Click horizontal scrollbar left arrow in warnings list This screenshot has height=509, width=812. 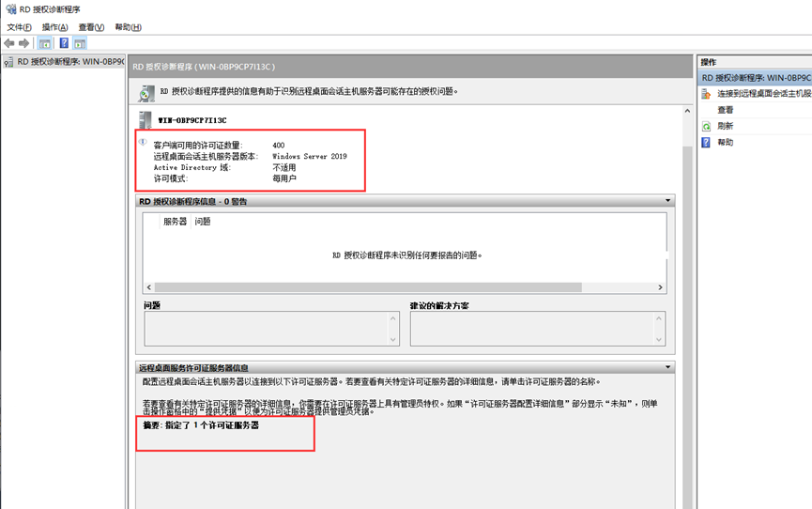tap(149, 287)
